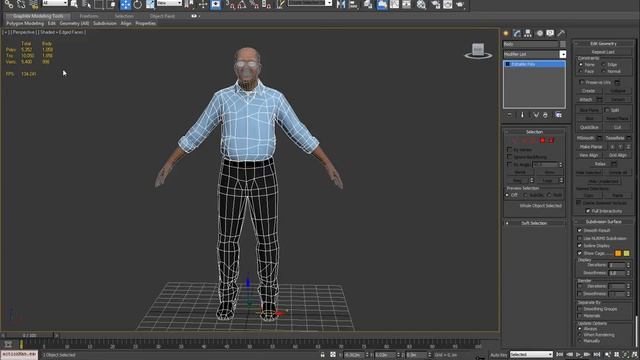Open the Object Paint ribbon tab
Viewport: 640px width, 360px height.
(x=162, y=16)
